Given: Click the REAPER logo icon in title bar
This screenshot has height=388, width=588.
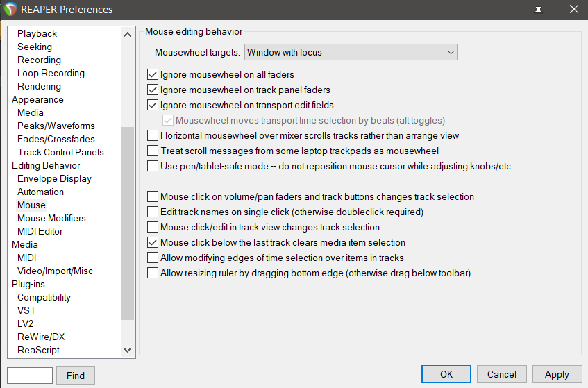Looking at the screenshot, I should tap(10, 10).
